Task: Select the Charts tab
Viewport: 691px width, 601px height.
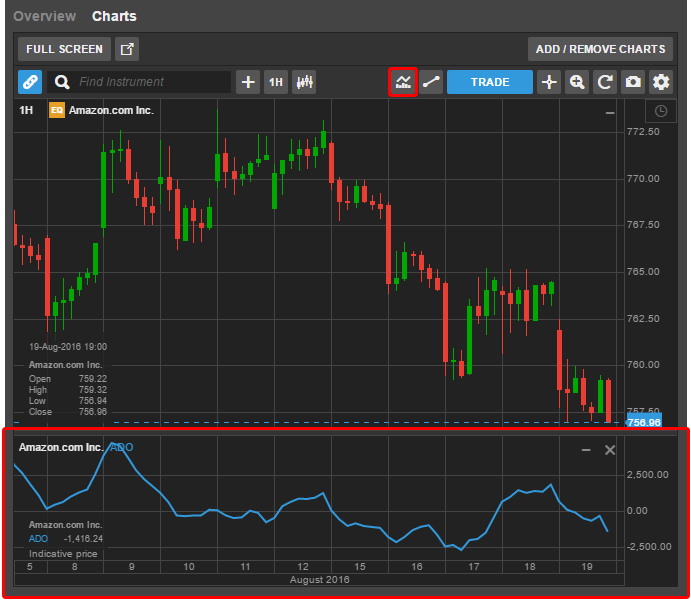Action: click(114, 16)
